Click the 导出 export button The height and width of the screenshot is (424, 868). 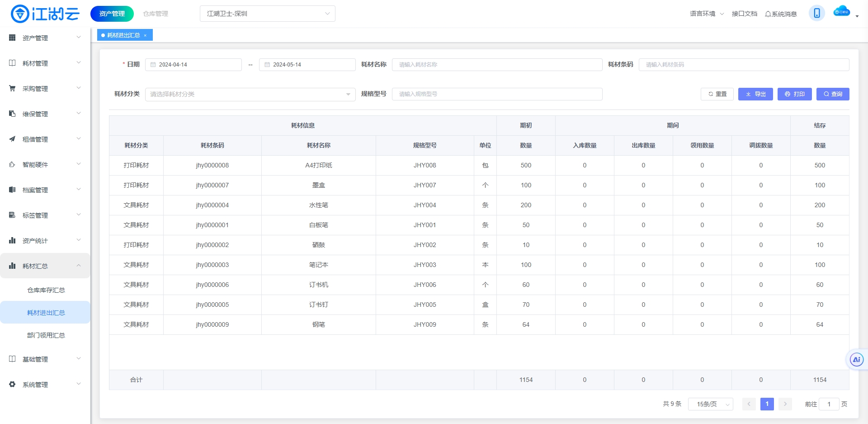[755, 94]
